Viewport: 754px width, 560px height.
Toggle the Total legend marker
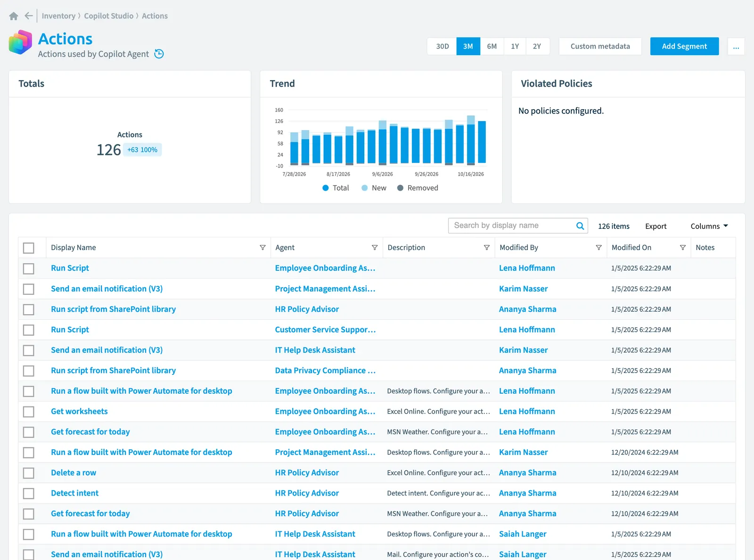pyautogui.click(x=325, y=188)
